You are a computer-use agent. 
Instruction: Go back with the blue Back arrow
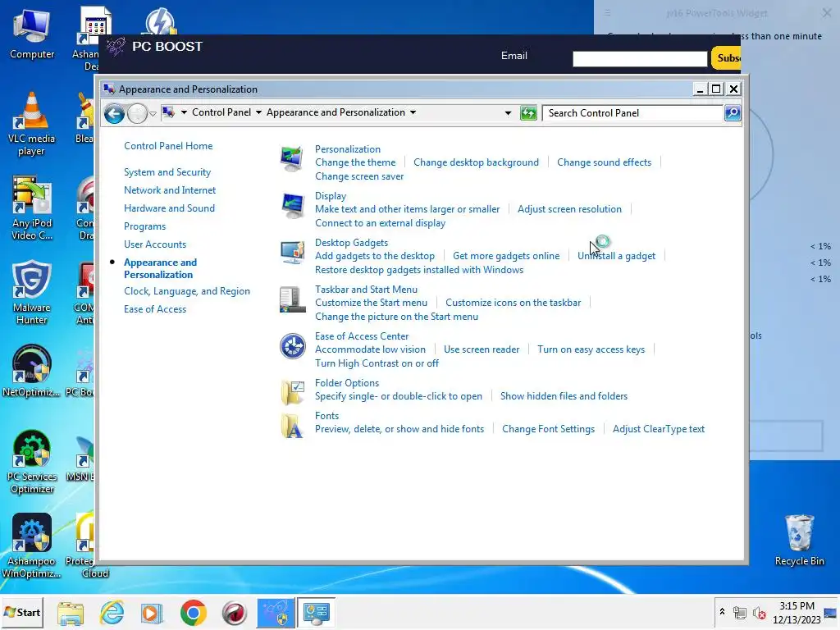coord(114,113)
